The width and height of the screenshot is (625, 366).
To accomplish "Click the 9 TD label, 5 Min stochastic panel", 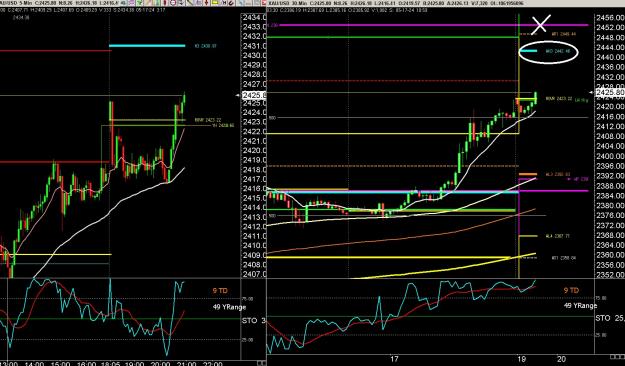I will 220,291.
